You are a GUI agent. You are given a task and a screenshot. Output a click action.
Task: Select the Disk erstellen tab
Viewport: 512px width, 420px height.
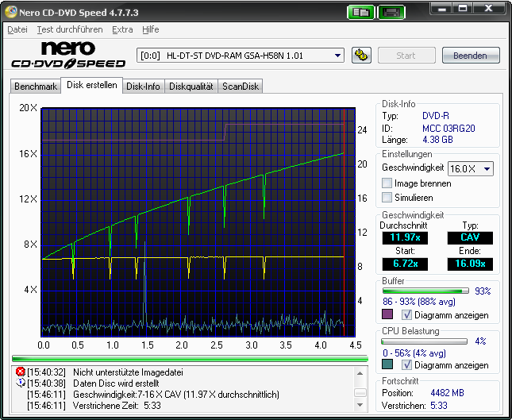(92, 85)
